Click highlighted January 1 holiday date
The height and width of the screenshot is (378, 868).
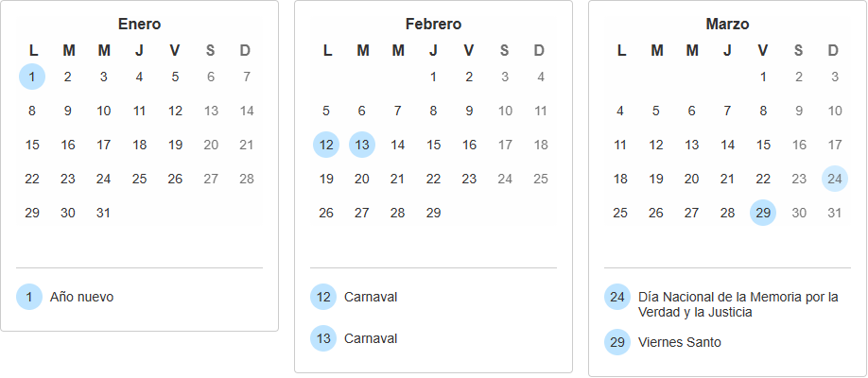pos(32,77)
